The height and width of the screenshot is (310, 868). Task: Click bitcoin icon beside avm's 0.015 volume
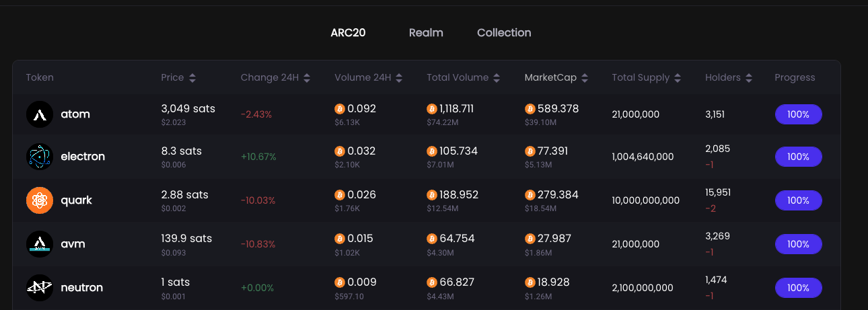[340, 239]
